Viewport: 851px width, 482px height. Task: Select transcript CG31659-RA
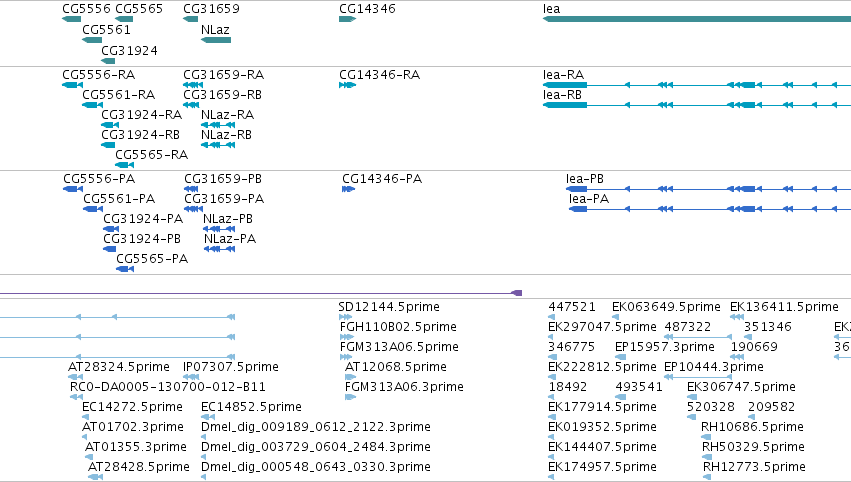coord(224,74)
